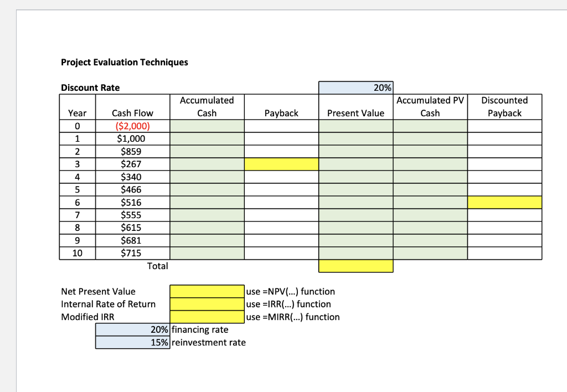
Task: Select the 20% discount rate cell
Action: (356, 88)
